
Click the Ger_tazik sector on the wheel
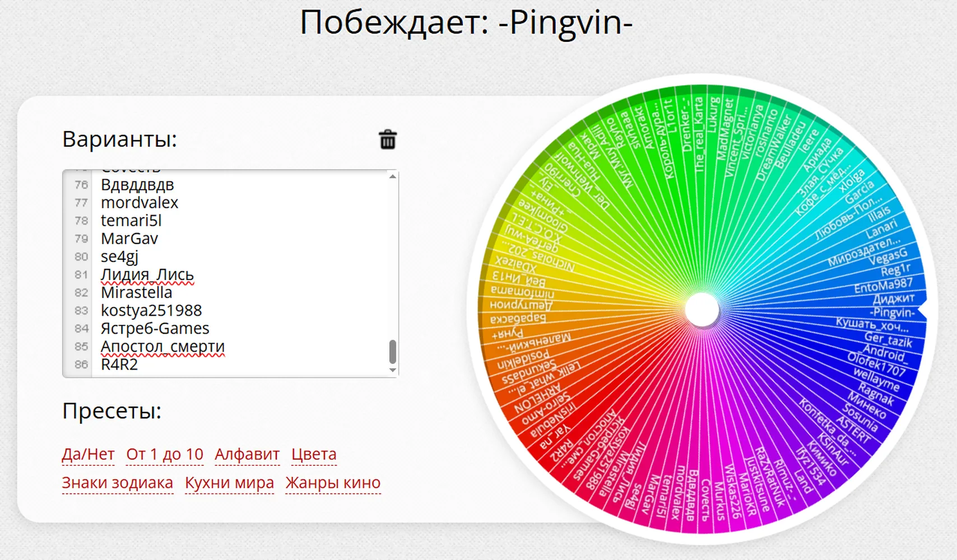pos(888,339)
